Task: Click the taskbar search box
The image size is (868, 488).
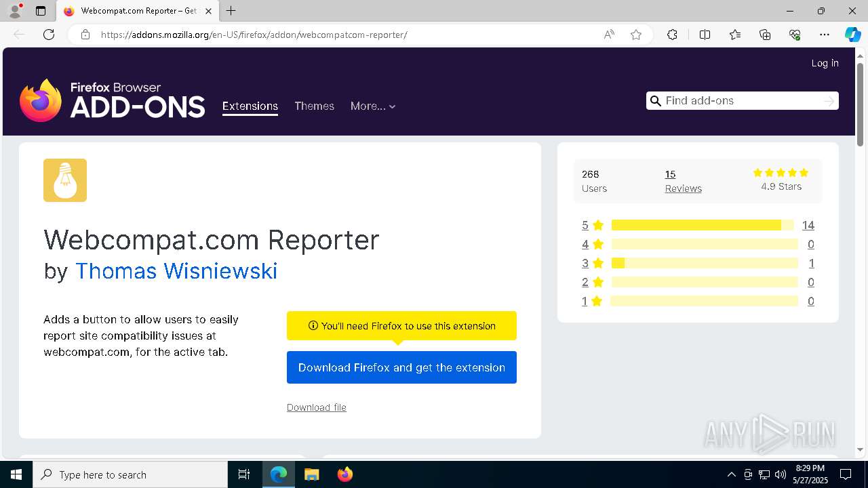Action: pos(130,474)
